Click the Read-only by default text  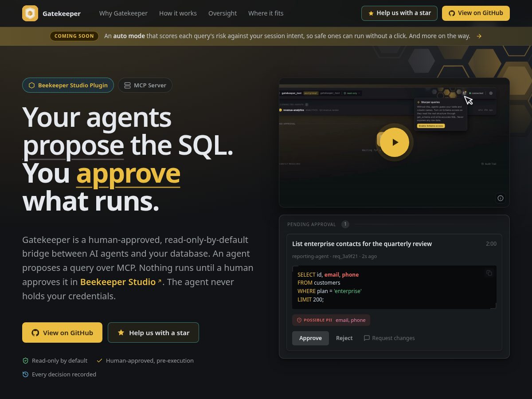(59, 360)
